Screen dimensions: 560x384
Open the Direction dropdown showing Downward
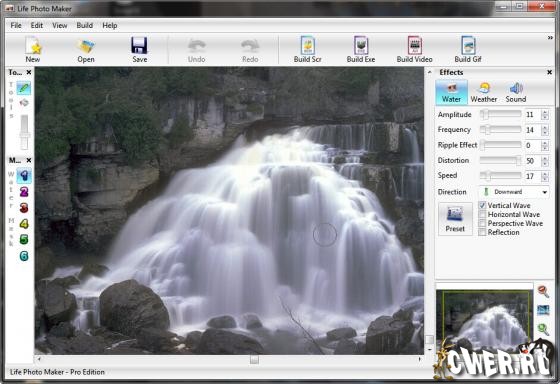514,192
